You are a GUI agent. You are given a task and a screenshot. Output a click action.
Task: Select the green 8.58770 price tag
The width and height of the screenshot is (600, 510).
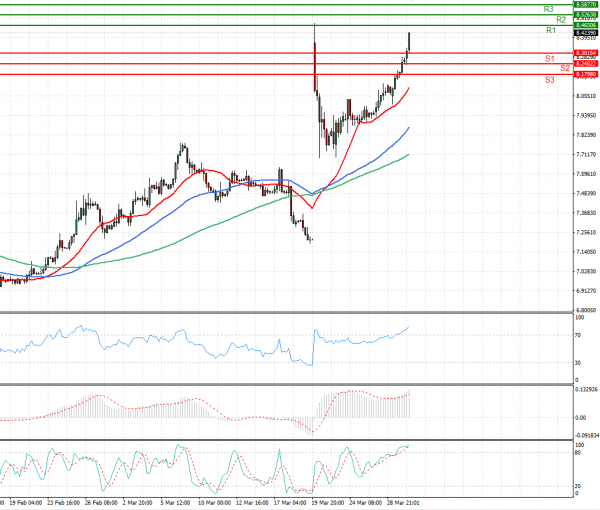click(586, 5)
